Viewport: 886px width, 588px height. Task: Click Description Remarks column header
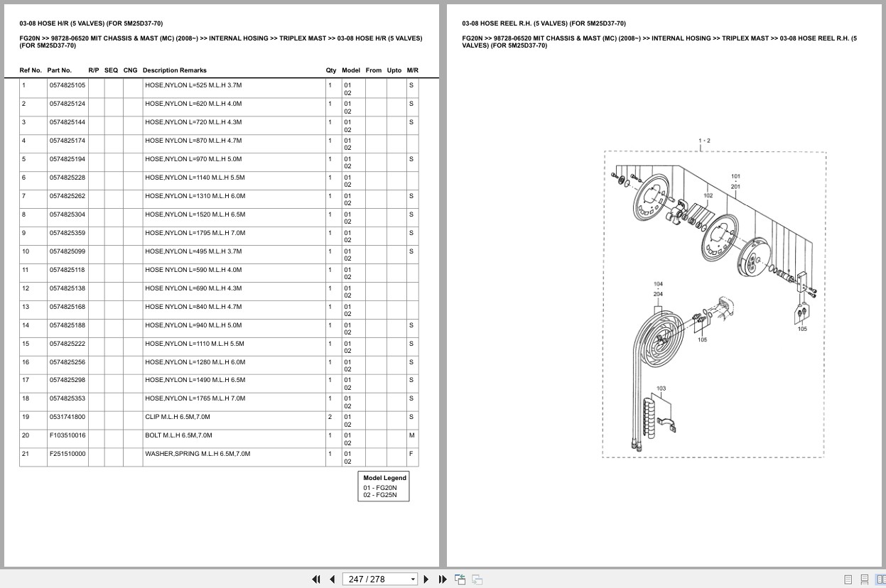(175, 70)
